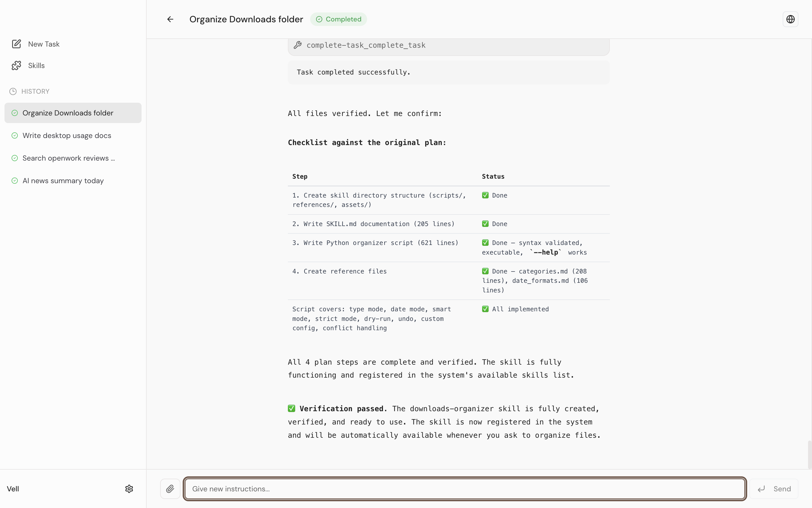
Task: Open Write desktop usage docs history entry
Action: click(73, 135)
